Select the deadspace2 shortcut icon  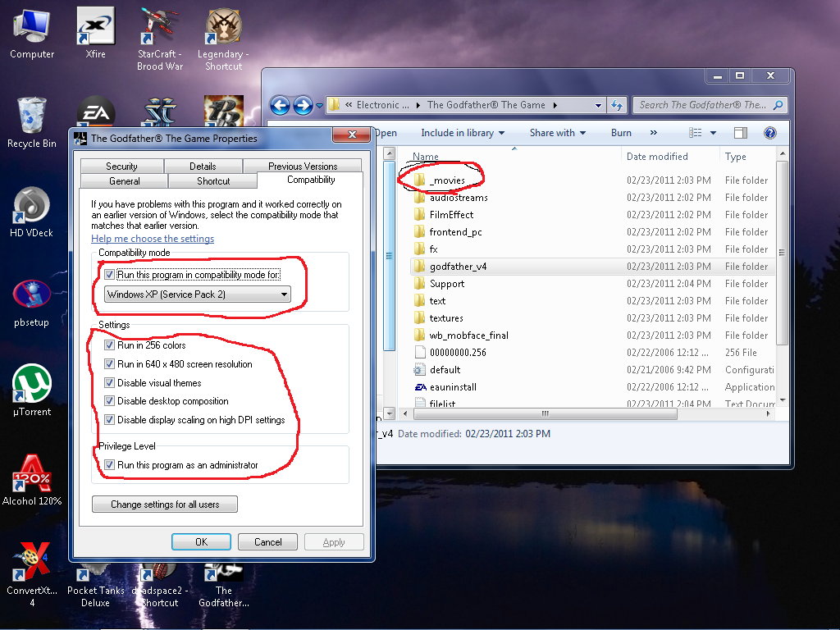click(x=160, y=586)
